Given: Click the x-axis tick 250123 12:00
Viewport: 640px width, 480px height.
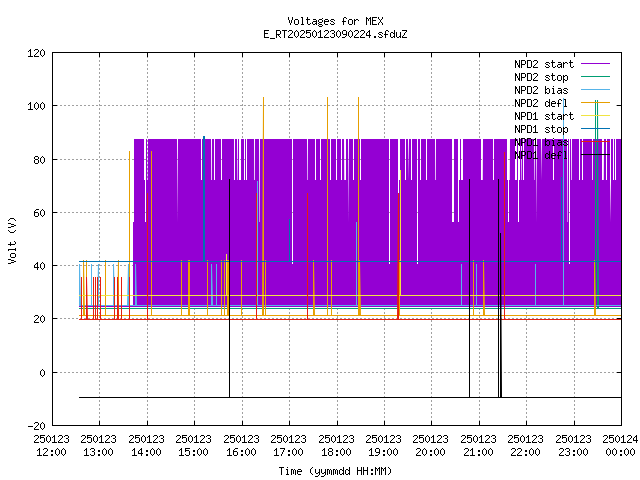Looking at the screenshot, I should [x=51, y=446].
